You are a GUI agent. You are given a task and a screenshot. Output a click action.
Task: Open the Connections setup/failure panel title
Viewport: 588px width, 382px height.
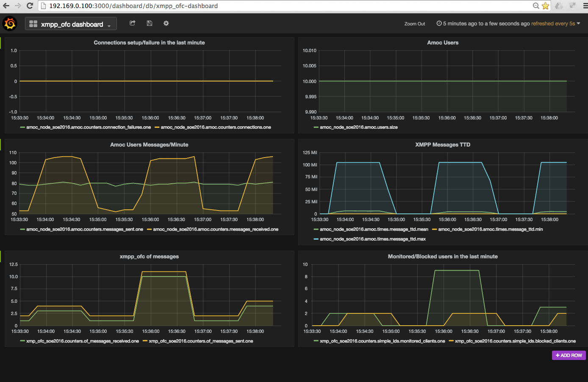pyautogui.click(x=149, y=43)
